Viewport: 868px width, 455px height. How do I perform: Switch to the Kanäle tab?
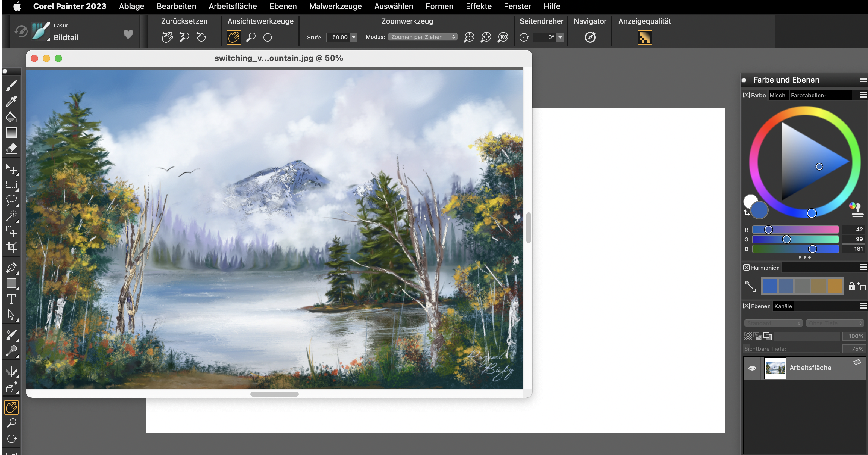783,306
